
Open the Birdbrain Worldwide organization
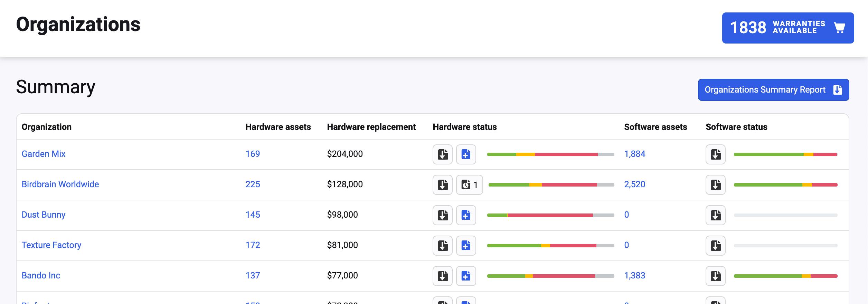click(60, 184)
